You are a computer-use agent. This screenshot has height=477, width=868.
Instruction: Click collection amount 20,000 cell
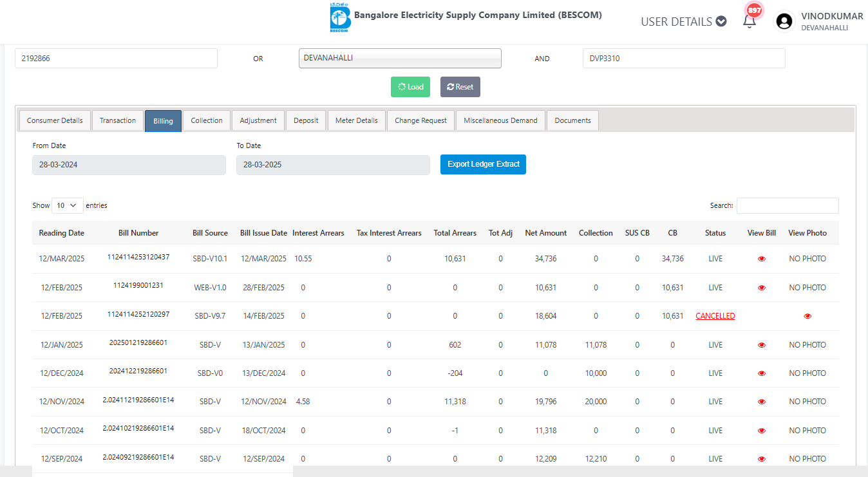coord(596,402)
